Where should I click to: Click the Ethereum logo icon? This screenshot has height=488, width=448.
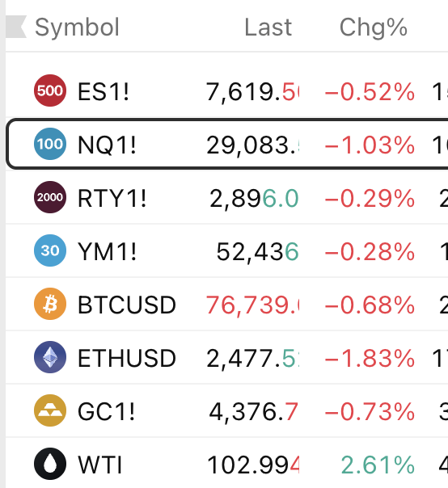point(50,357)
